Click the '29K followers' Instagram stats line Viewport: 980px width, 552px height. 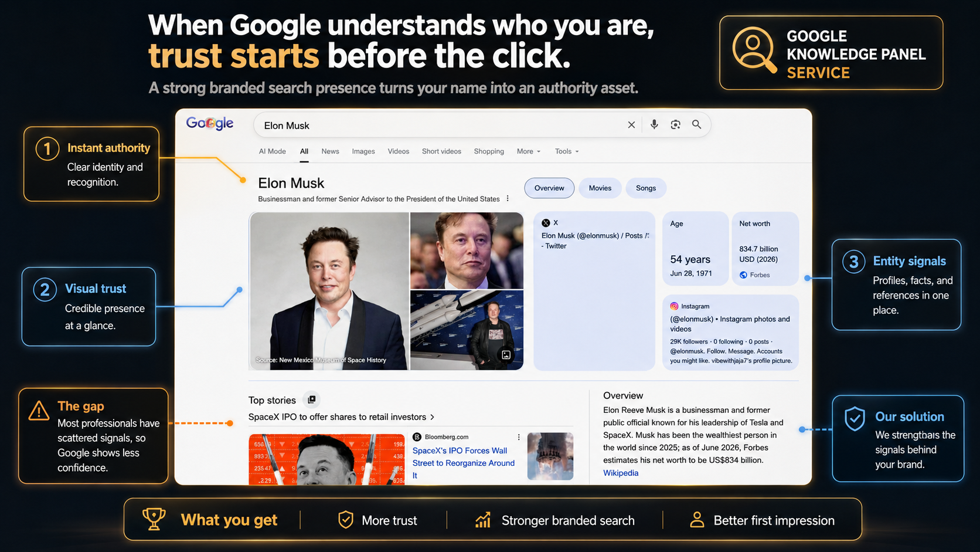pyautogui.click(x=722, y=341)
